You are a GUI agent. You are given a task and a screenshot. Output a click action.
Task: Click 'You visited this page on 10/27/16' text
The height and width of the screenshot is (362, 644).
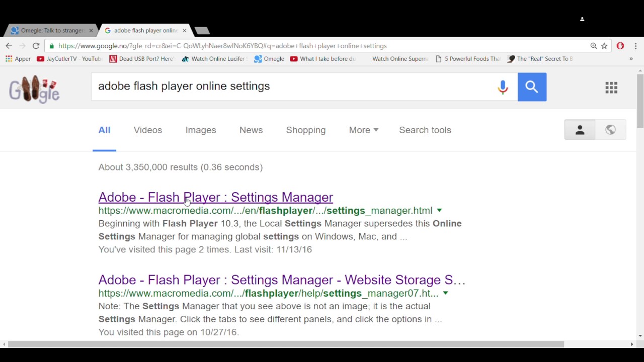pos(169,332)
